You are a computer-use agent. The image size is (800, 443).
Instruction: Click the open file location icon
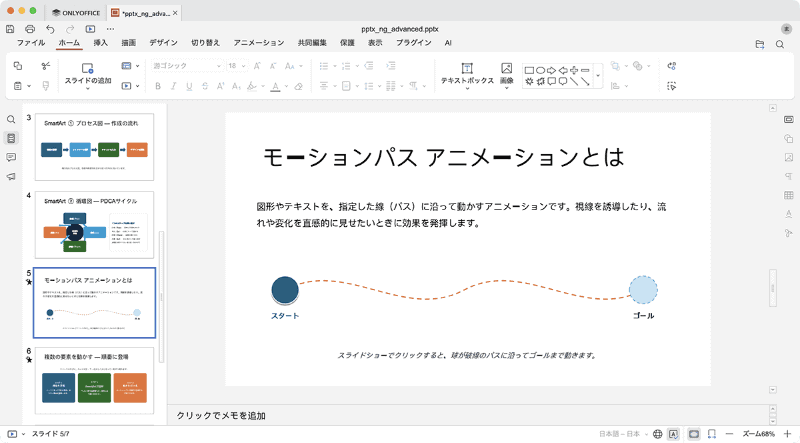760,44
